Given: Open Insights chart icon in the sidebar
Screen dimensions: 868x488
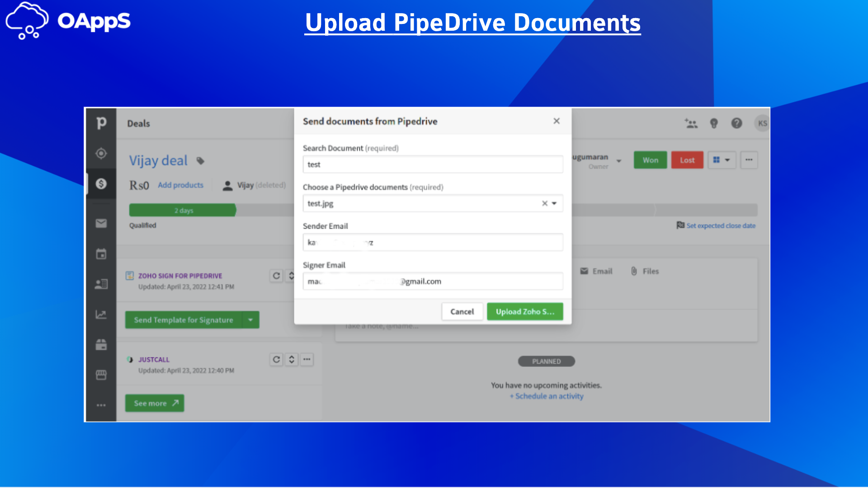Looking at the screenshot, I should [x=101, y=314].
